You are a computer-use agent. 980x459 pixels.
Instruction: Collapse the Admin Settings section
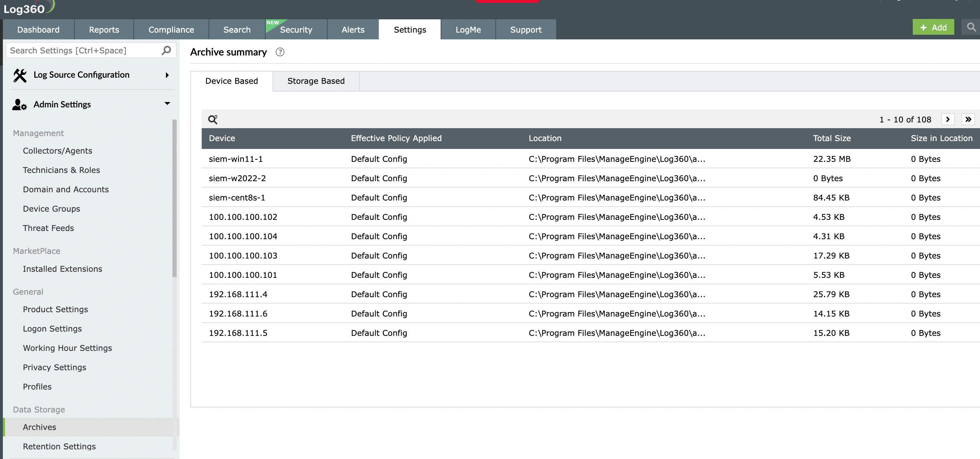167,103
